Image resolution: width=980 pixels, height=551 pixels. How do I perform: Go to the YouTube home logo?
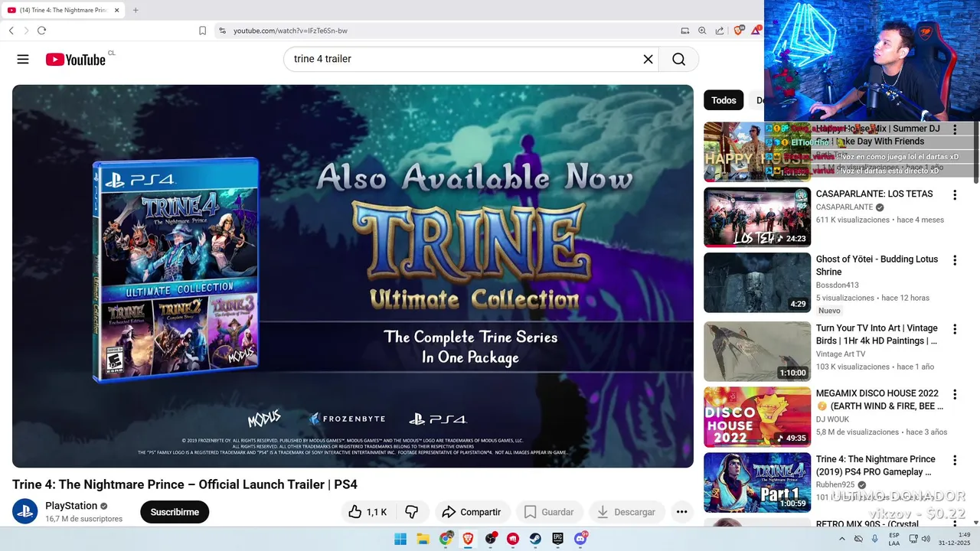click(75, 60)
